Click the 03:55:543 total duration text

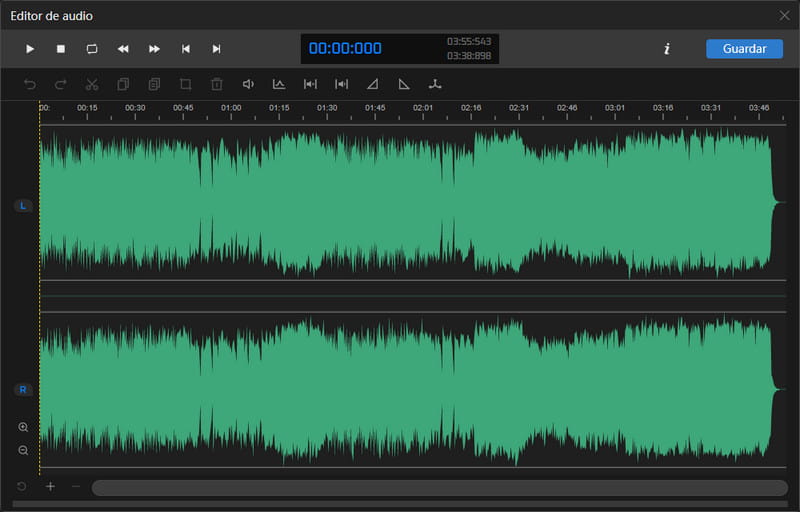pyautogui.click(x=469, y=41)
